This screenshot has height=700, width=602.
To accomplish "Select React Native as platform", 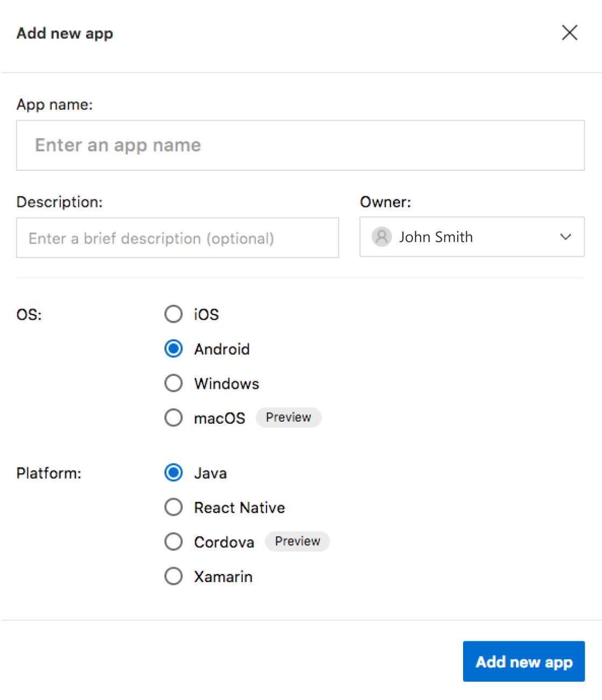I will 173,507.
